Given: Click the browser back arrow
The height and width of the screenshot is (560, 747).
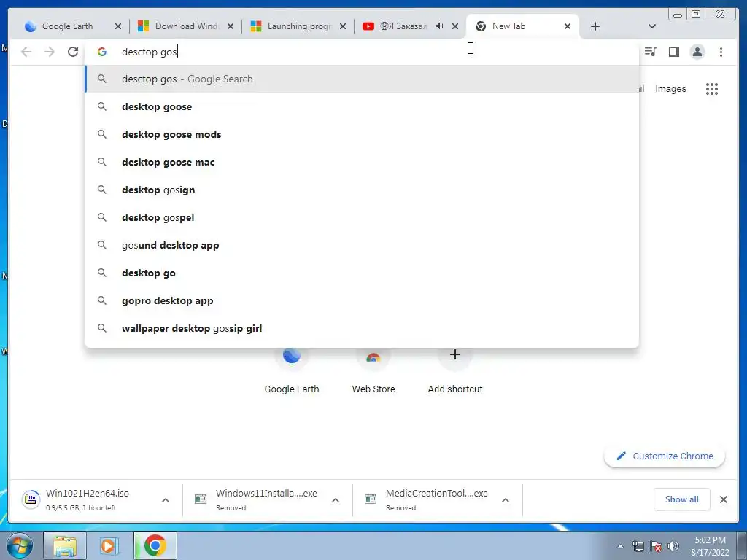Looking at the screenshot, I should pos(26,52).
